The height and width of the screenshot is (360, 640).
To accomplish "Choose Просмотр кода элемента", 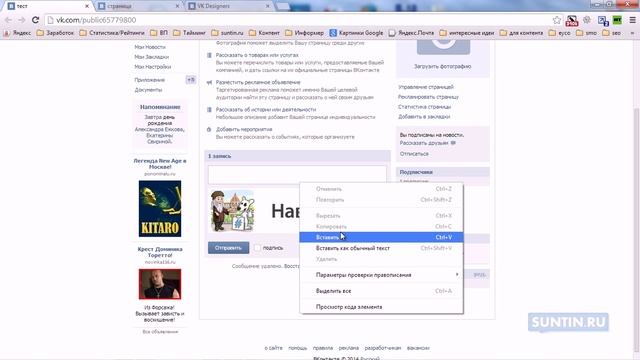I will coord(381,307).
